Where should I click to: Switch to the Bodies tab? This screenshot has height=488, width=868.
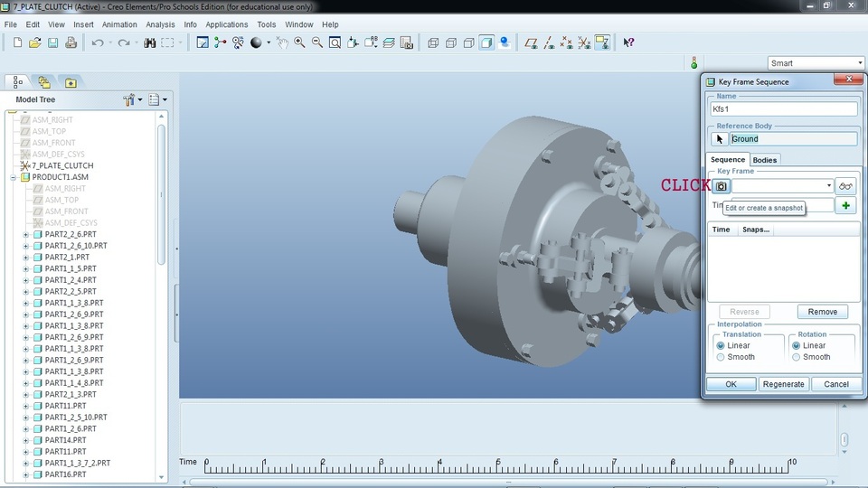[x=764, y=160]
